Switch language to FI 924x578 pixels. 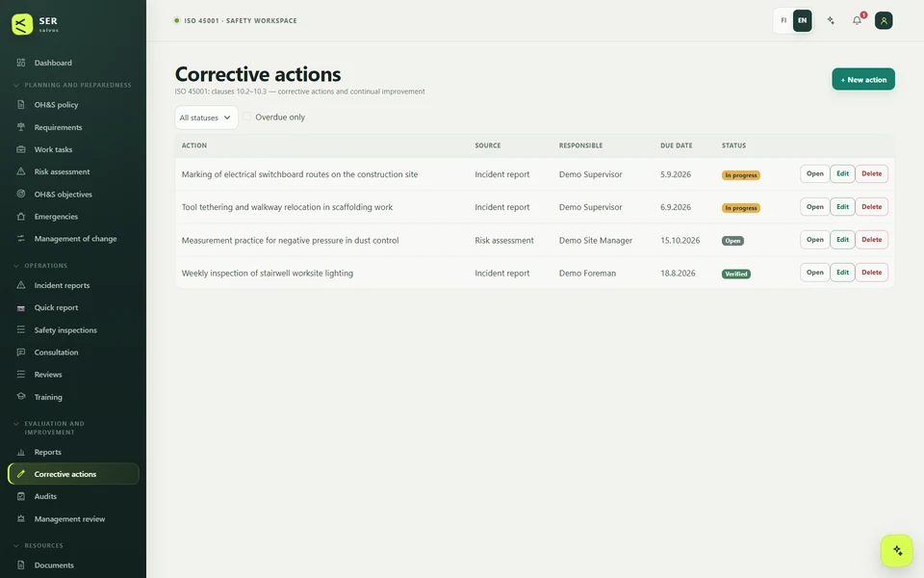point(783,20)
